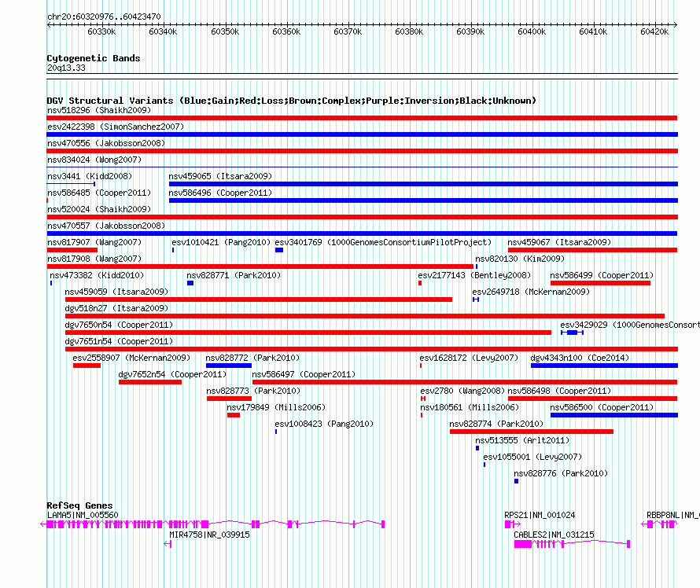Open nsv586498 (Cooper2011) label

[x=559, y=391]
